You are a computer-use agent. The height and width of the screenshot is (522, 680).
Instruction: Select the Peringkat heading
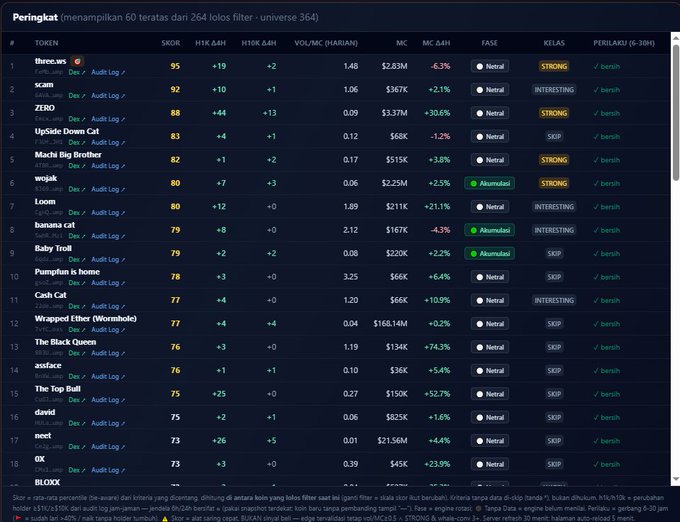pyautogui.click(x=35, y=17)
